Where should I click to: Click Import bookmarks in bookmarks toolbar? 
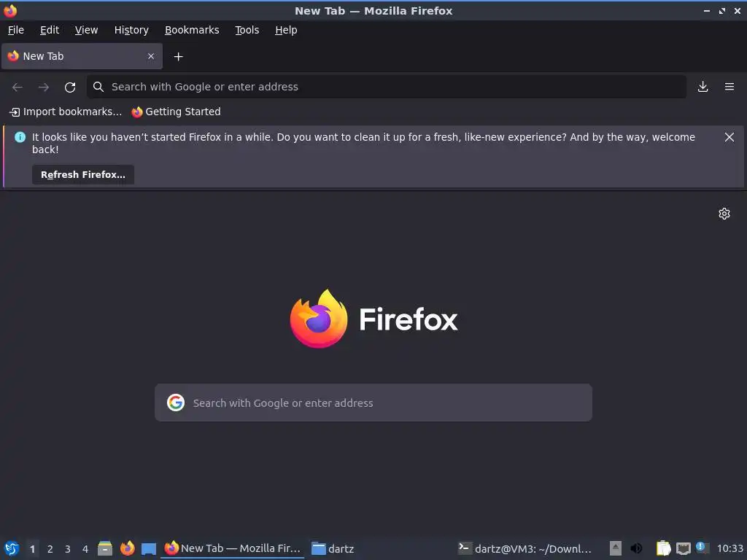tap(66, 112)
